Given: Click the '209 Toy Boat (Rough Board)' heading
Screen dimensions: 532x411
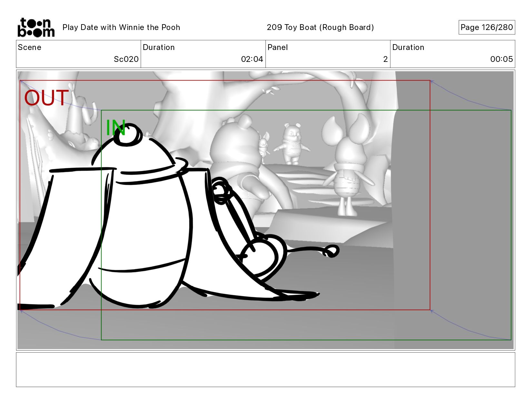Looking at the screenshot, I should pos(320,27).
